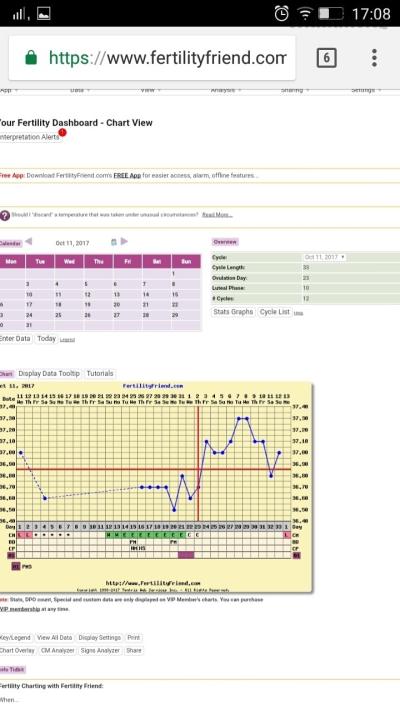Open the Key/Legend button
This screenshot has width=400, height=711.
[x=16, y=638]
